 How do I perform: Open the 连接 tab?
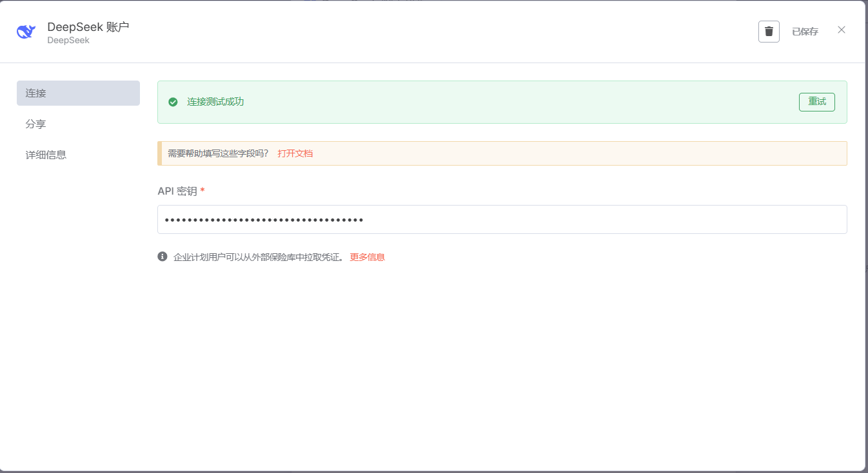78,93
